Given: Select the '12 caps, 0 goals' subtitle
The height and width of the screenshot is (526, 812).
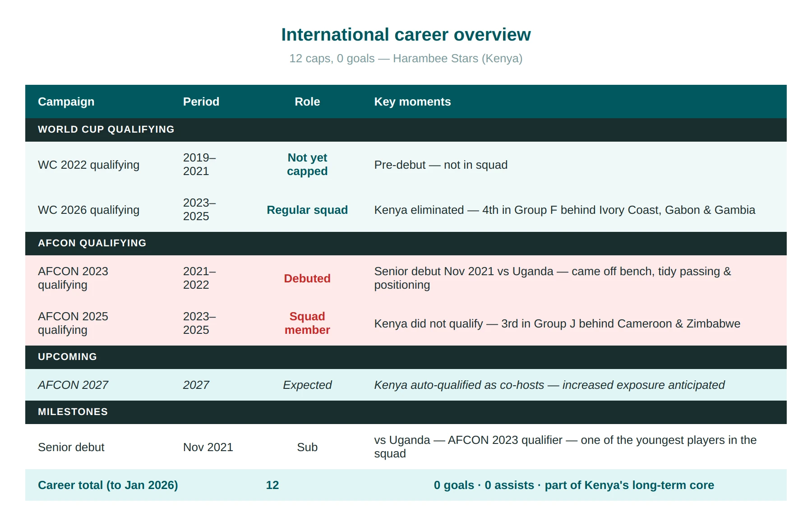Looking at the screenshot, I should point(332,59).
